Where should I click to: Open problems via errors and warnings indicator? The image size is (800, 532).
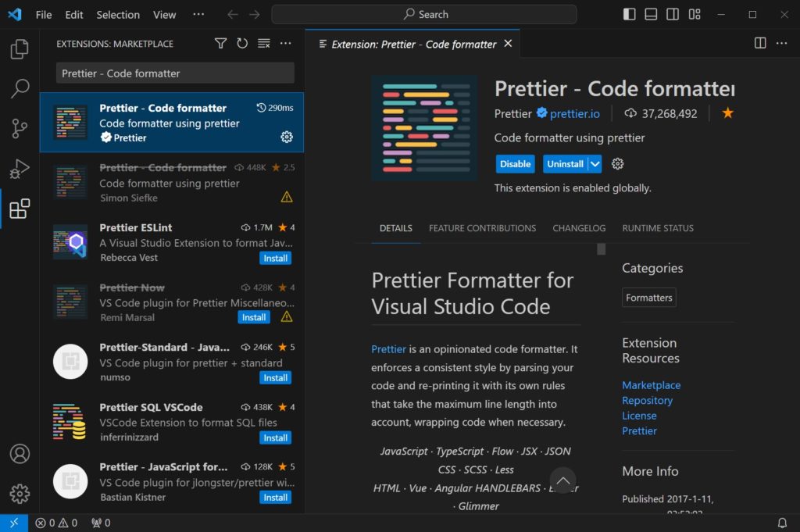[56, 523]
